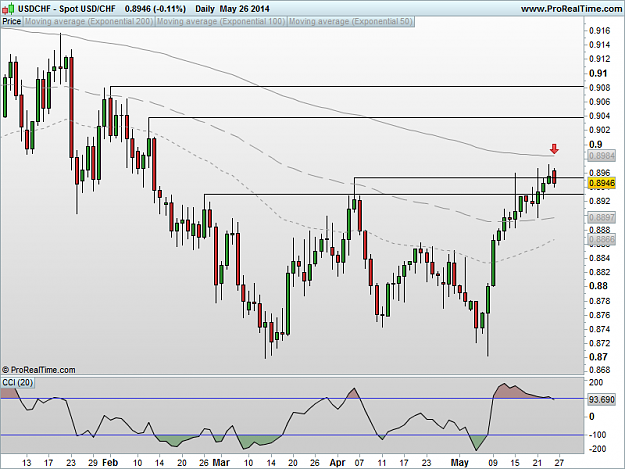Select Moving average (Exponential 200) tab
Screen dimensions: 625x469
(89, 22)
